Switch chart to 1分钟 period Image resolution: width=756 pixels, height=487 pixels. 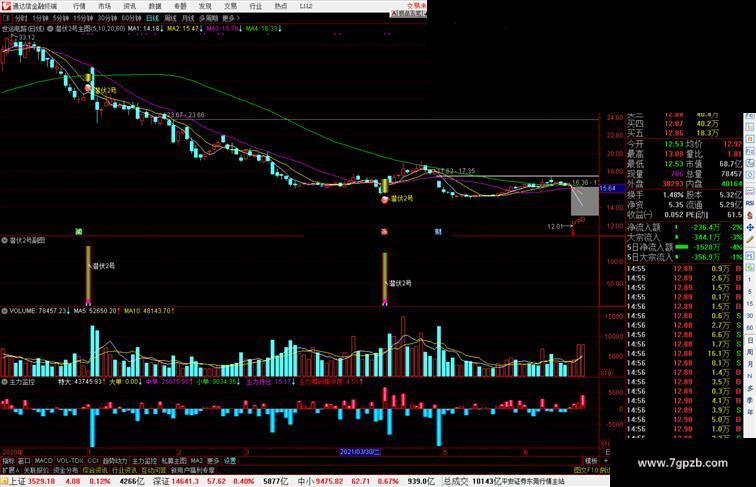coord(40,18)
